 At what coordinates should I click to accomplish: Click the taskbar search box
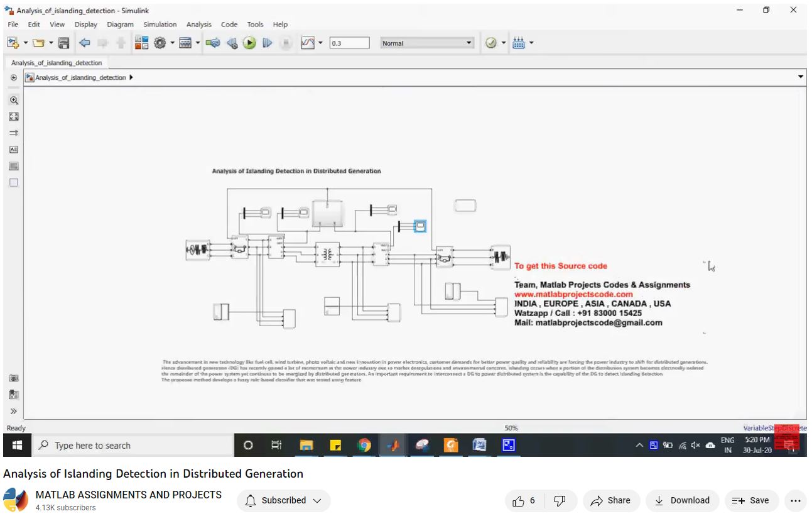pyautogui.click(x=133, y=445)
